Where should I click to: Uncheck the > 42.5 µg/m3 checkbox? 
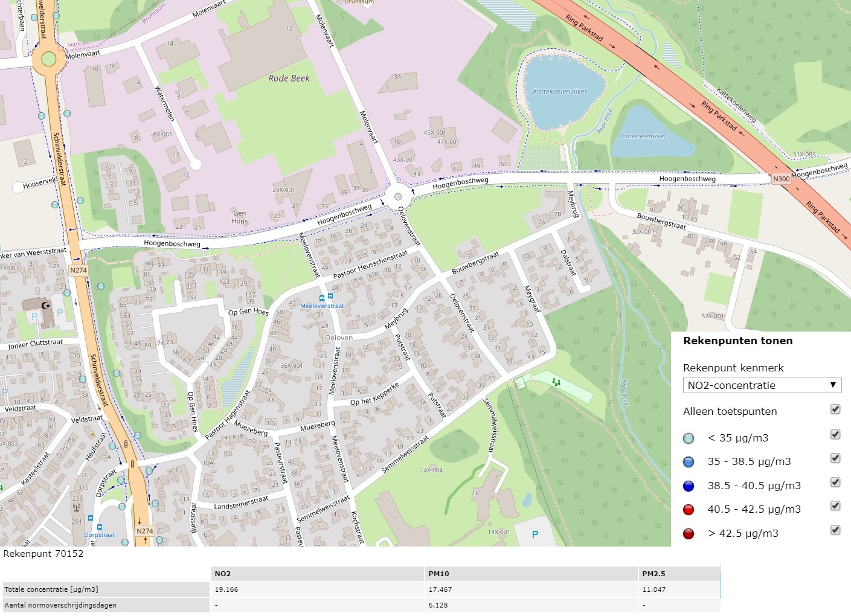pyautogui.click(x=835, y=530)
